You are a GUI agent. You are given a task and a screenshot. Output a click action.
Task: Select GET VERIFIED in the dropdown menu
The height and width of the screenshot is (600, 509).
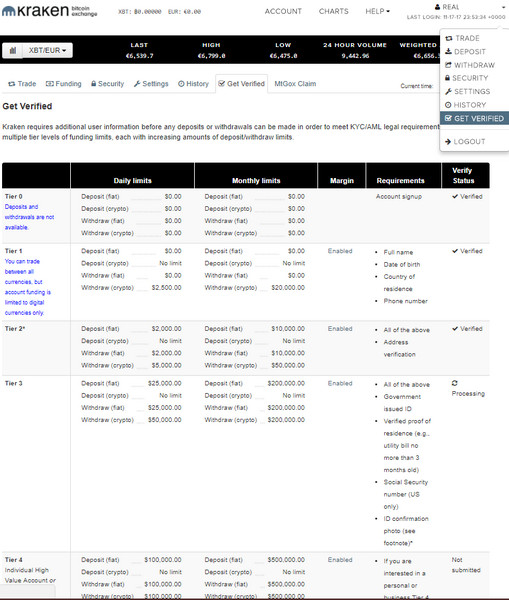[x=475, y=118]
